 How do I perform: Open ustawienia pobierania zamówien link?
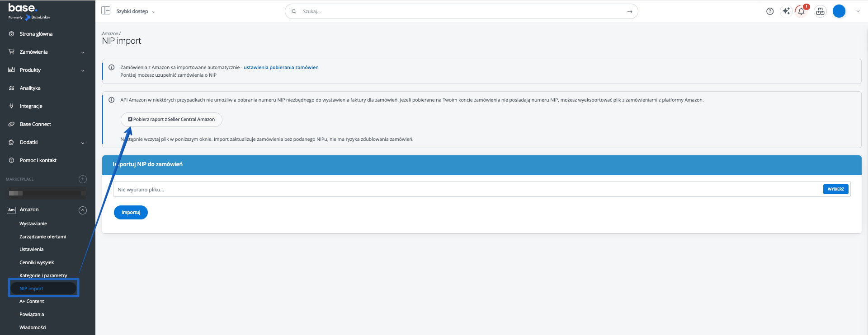(281, 68)
